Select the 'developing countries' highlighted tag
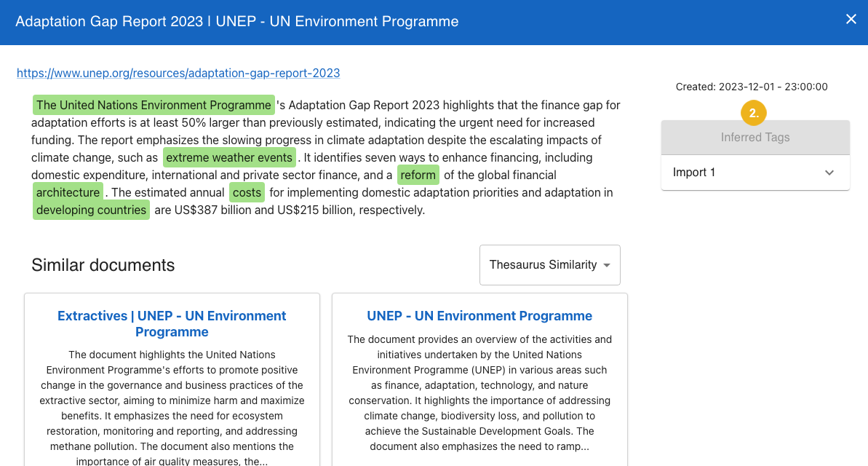The image size is (868, 466). [x=91, y=210]
